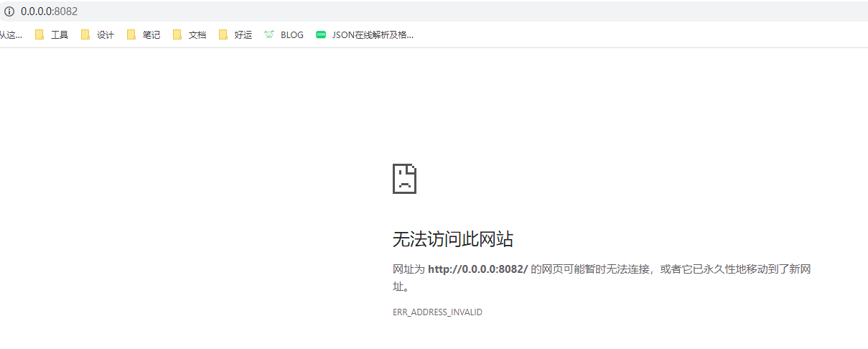This screenshot has height=349, width=868.
Task: Open the BLOG bookmark
Action: coord(284,34)
